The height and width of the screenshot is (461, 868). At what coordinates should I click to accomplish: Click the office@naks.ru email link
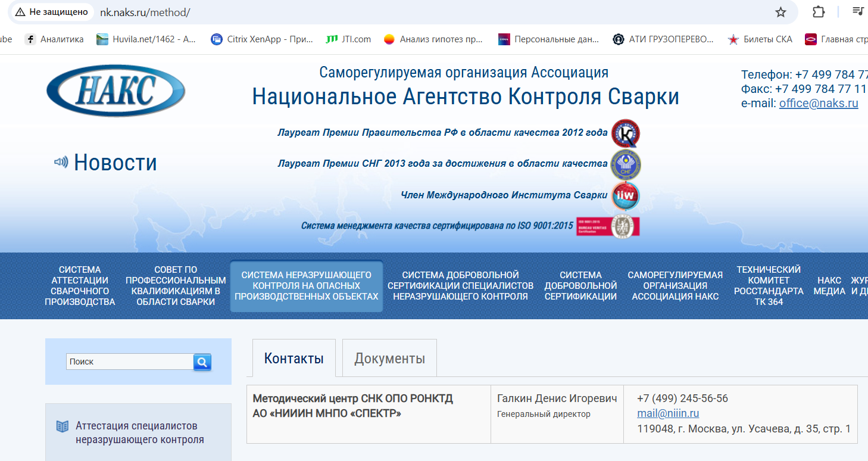[x=819, y=103]
